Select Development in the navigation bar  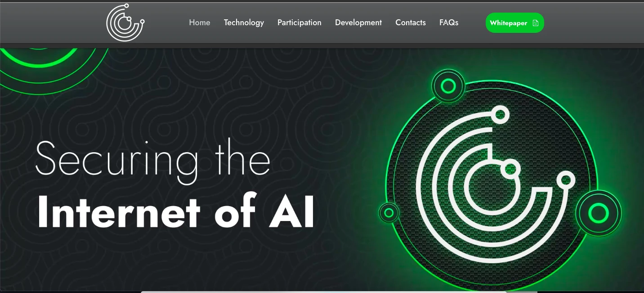point(358,23)
